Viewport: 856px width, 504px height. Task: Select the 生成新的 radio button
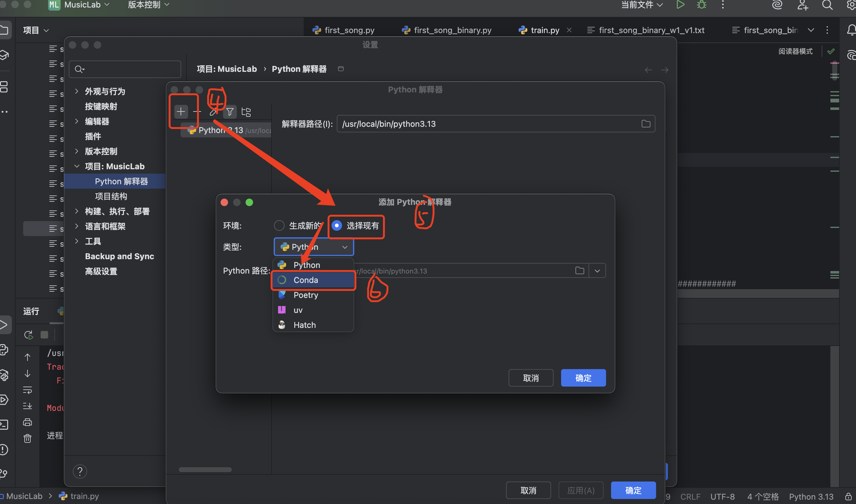pyautogui.click(x=279, y=225)
